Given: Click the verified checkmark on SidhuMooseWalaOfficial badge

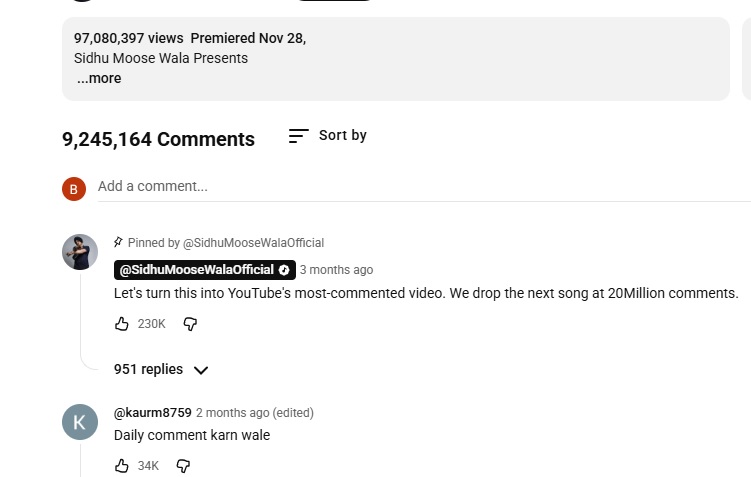Looking at the screenshot, I should [x=284, y=270].
